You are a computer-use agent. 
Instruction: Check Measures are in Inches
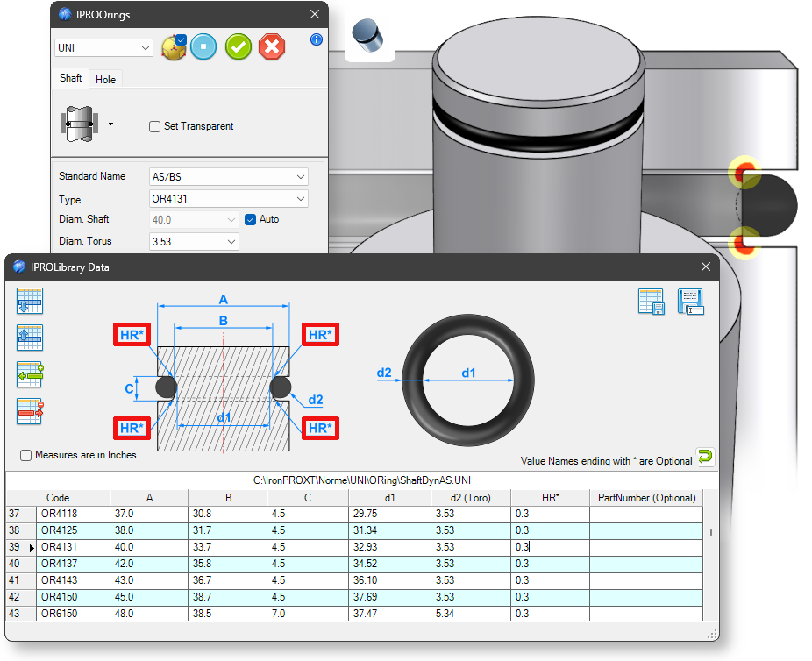[26, 455]
